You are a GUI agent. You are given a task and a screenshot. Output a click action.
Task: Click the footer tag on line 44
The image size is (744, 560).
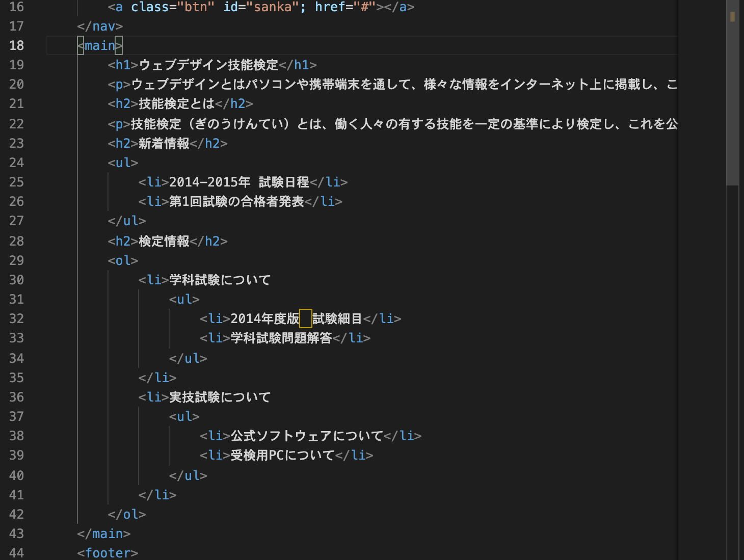pos(108,553)
